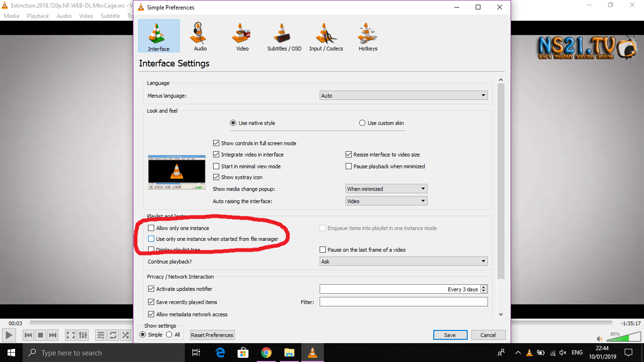
Task: Switch to Subtitles / OSD preferences
Action: (x=284, y=36)
